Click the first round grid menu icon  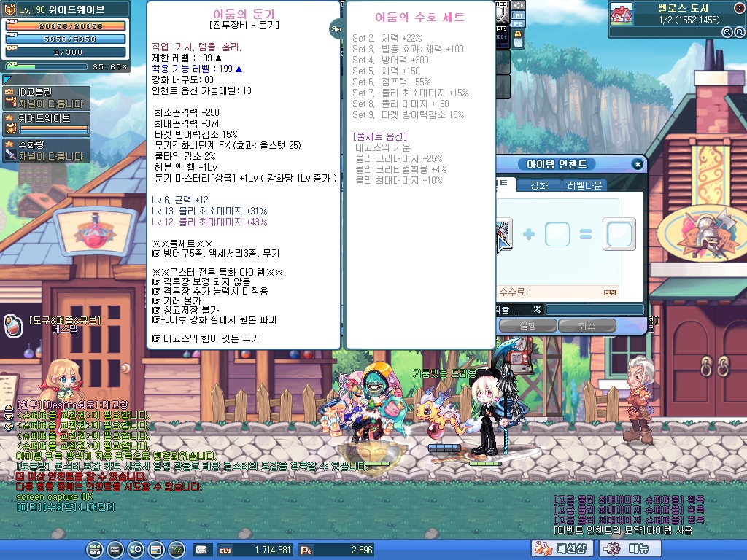click(95, 550)
